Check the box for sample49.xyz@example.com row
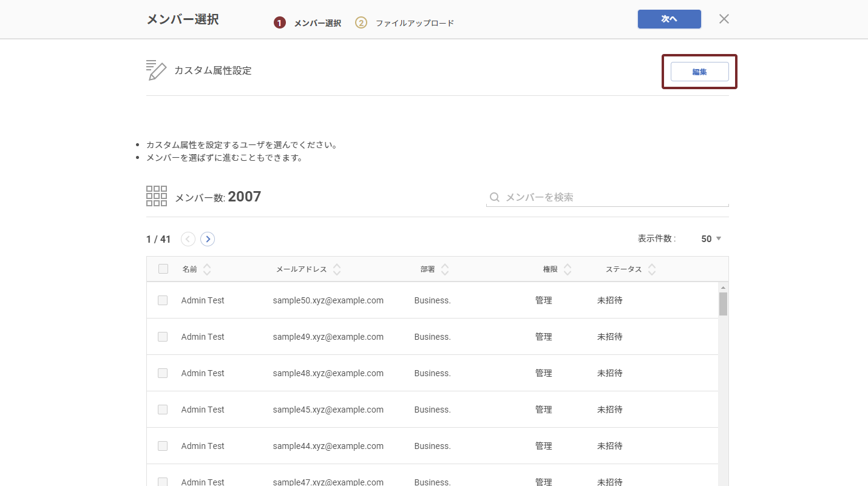The width and height of the screenshot is (868, 486). [x=163, y=337]
